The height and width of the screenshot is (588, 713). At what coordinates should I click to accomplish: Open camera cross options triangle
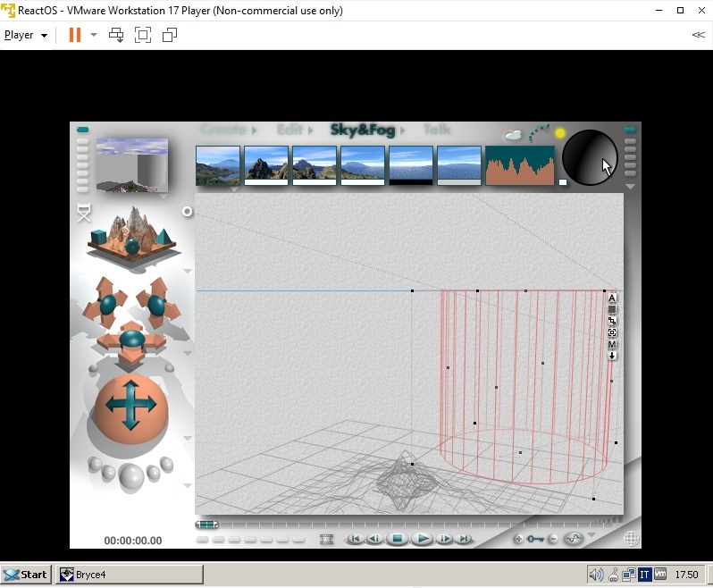[x=188, y=353]
